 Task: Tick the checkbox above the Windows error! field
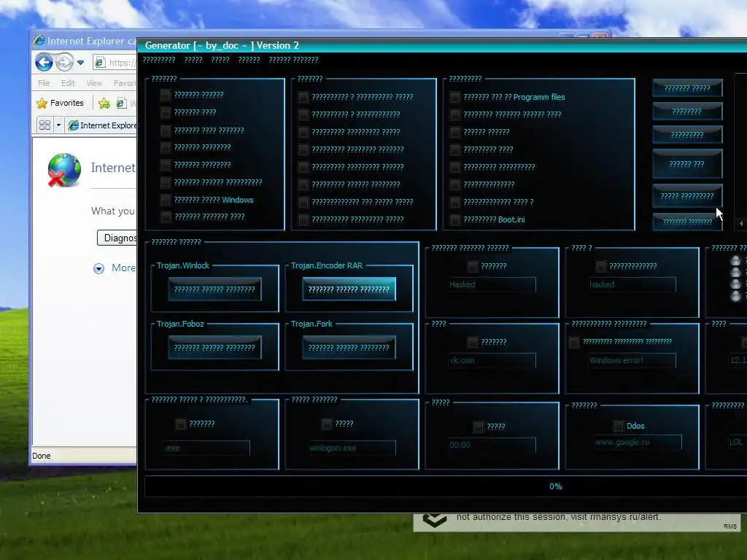click(x=574, y=342)
